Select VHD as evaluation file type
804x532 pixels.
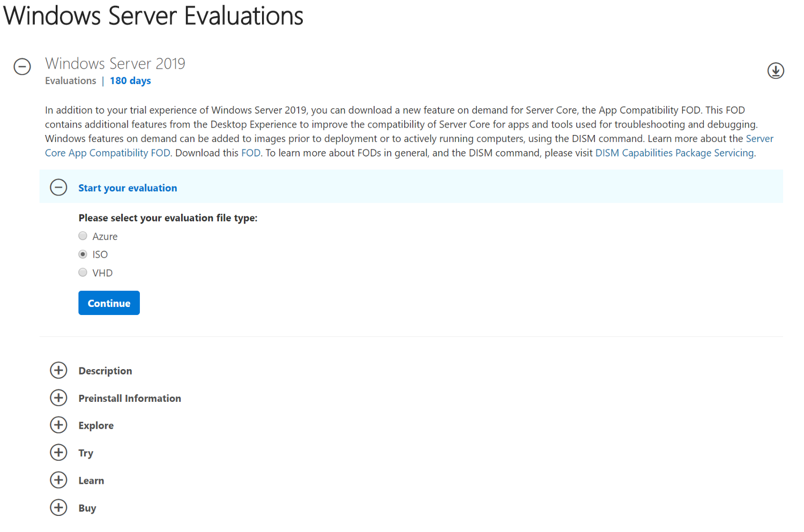(x=83, y=272)
